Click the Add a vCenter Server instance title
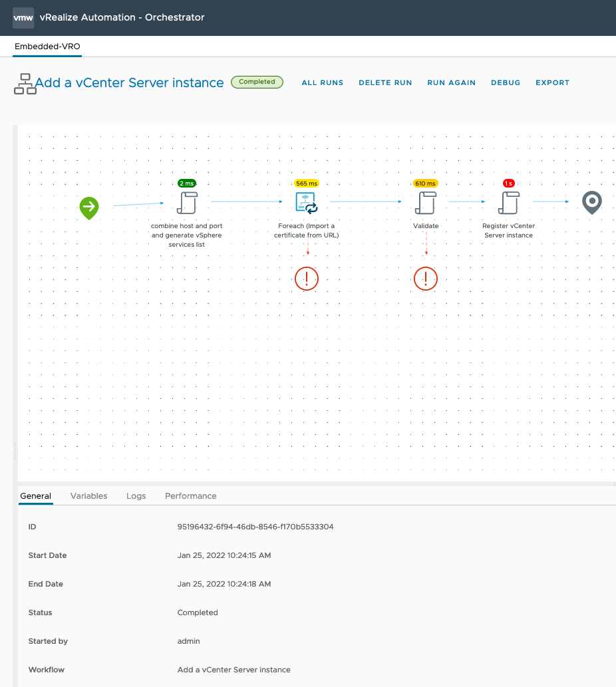This screenshot has width=616, height=687. [129, 83]
